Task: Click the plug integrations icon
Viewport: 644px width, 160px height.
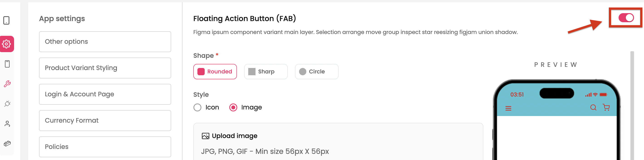Action: (7, 104)
